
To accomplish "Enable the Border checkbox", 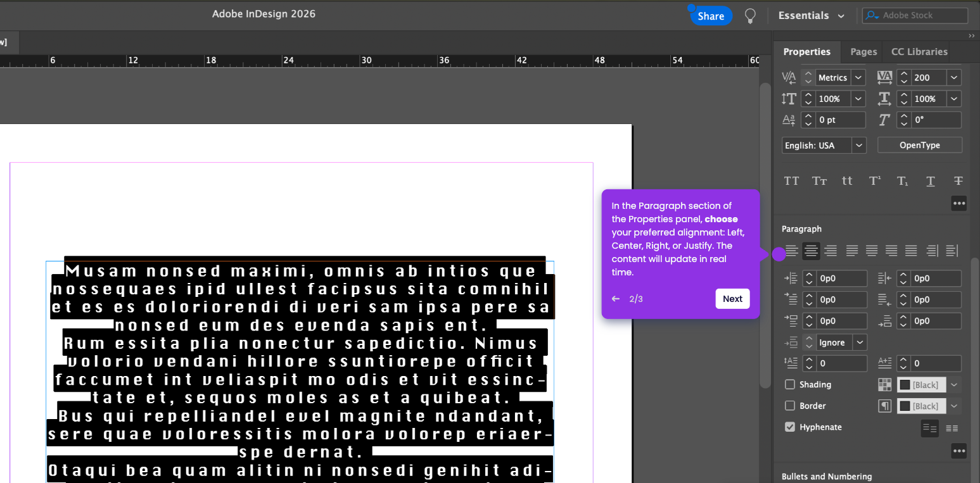I will pos(790,406).
